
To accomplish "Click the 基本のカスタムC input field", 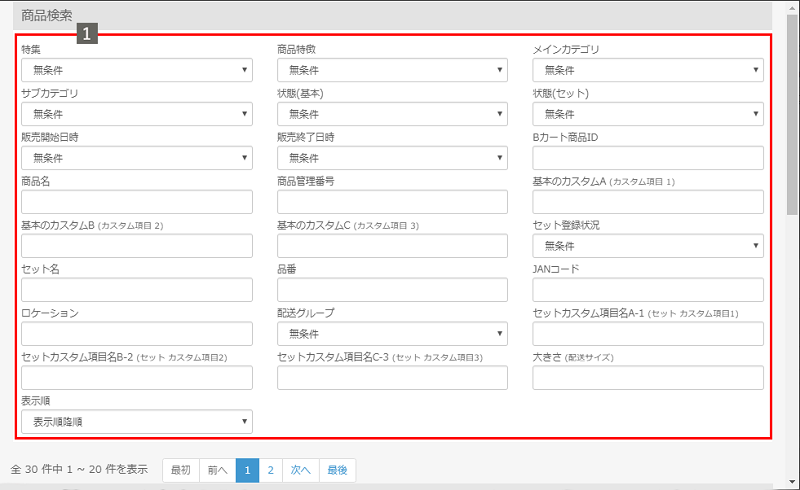I will pos(392,246).
